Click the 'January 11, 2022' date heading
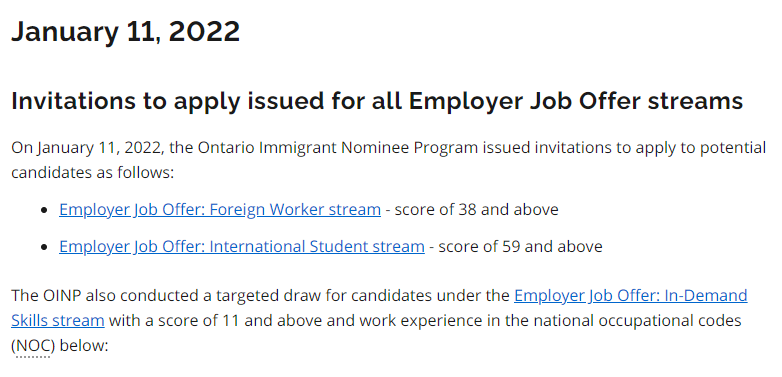 tap(126, 31)
